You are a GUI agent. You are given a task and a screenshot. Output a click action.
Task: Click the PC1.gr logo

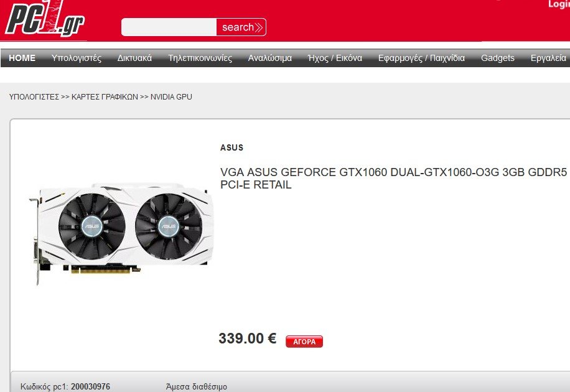[45, 19]
